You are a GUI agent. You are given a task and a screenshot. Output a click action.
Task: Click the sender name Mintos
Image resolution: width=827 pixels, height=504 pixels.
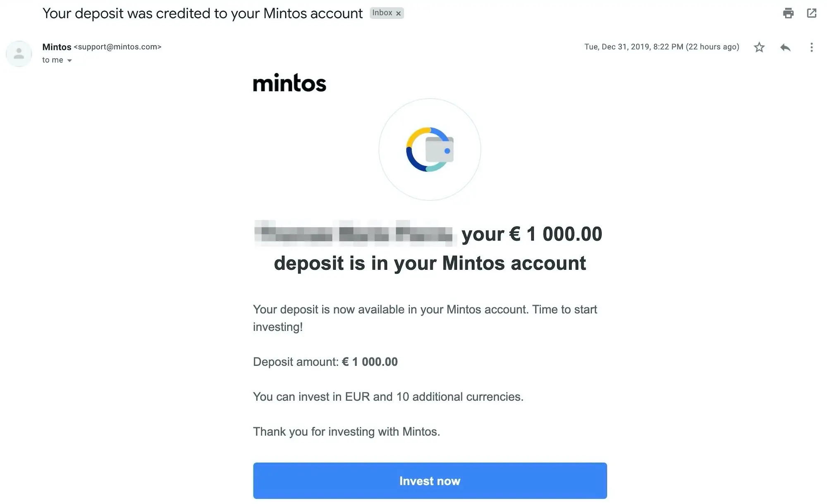click(57, 47)
